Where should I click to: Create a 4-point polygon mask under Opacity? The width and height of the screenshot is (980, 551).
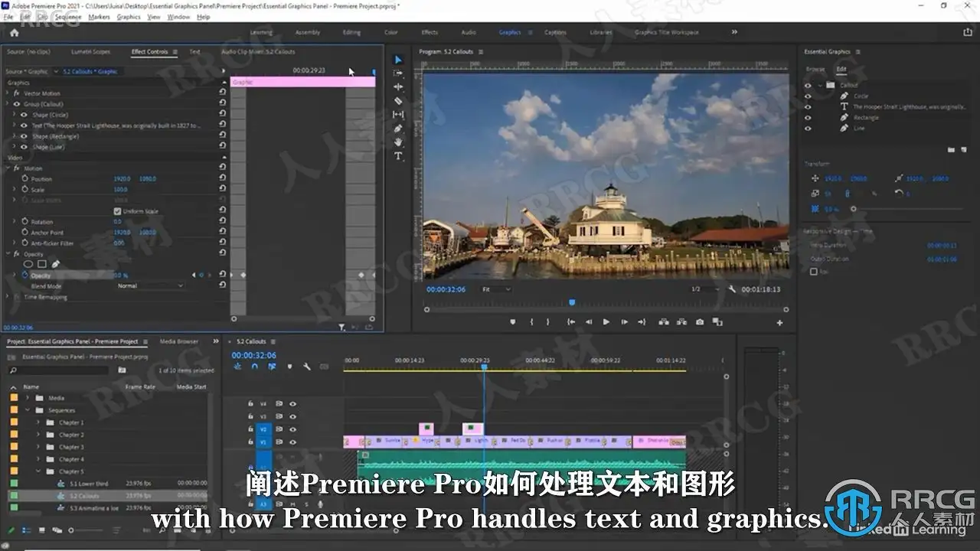[42, 264]
